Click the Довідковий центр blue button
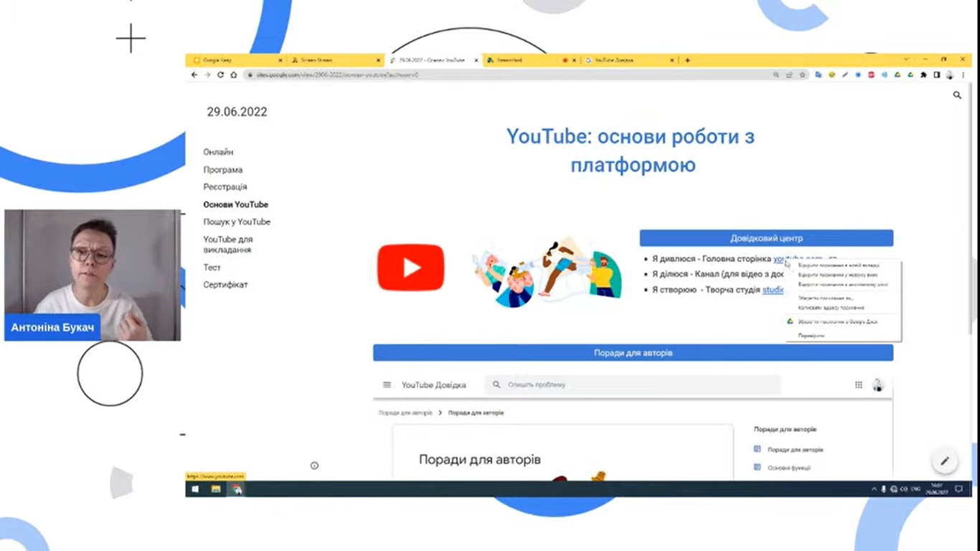 (766, 238)
